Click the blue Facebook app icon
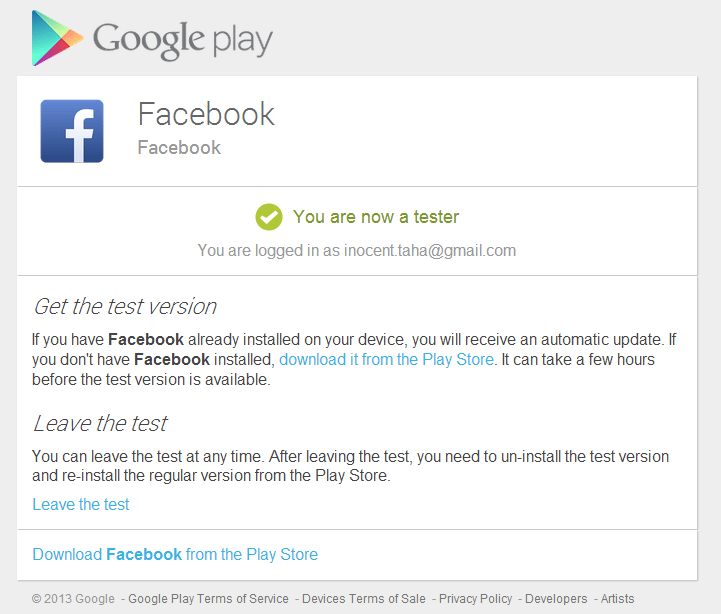The width and height of the screenshot is (721, 614). [72, 131]
